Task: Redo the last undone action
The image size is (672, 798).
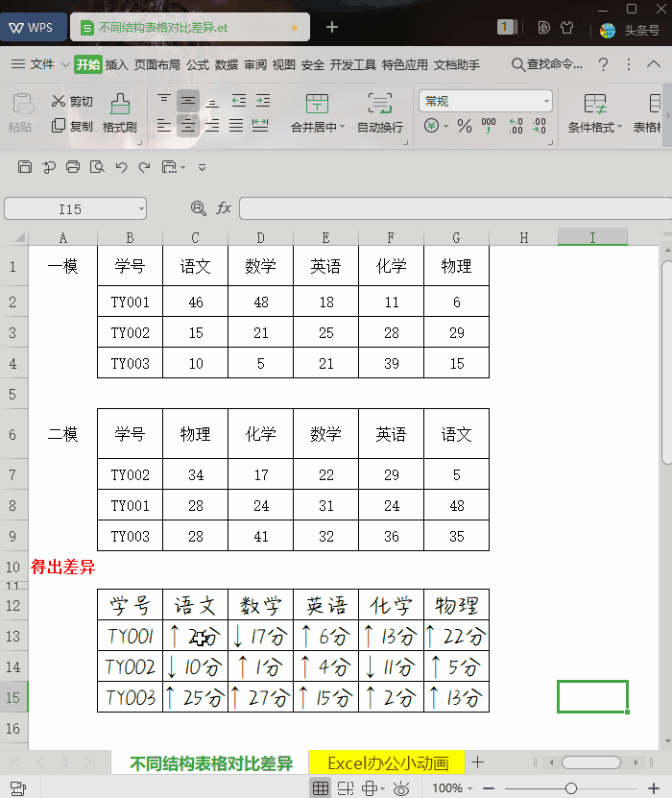Action: click(144, 166)
